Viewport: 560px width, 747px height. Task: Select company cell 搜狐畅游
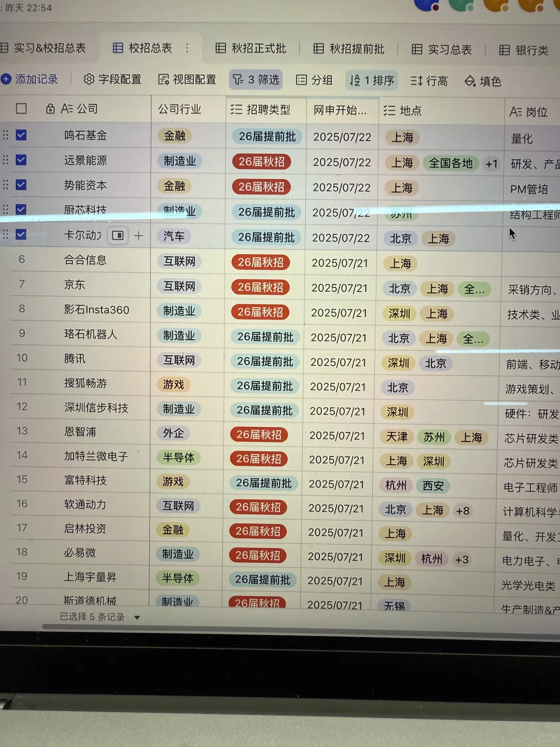pyautogui.click(x=86, y=383)
